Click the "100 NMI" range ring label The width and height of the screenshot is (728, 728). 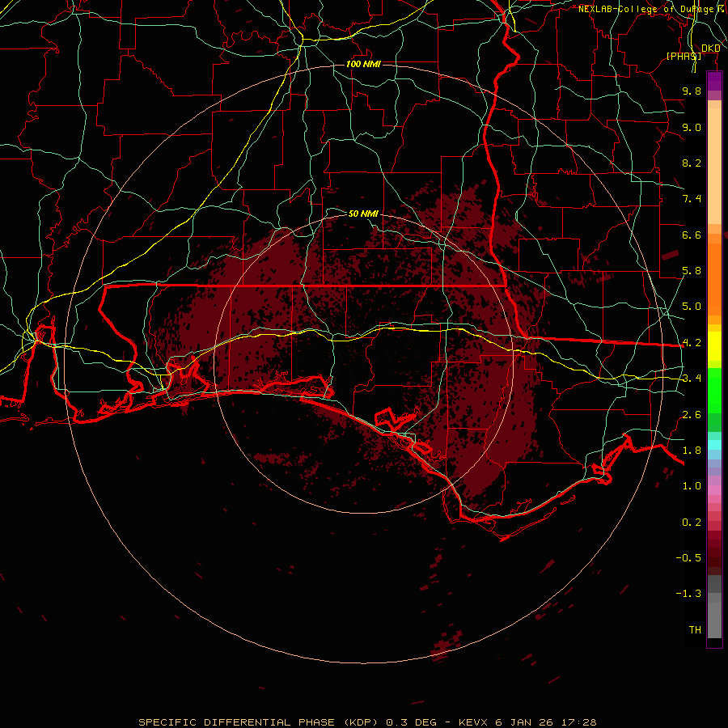point(363,64)
